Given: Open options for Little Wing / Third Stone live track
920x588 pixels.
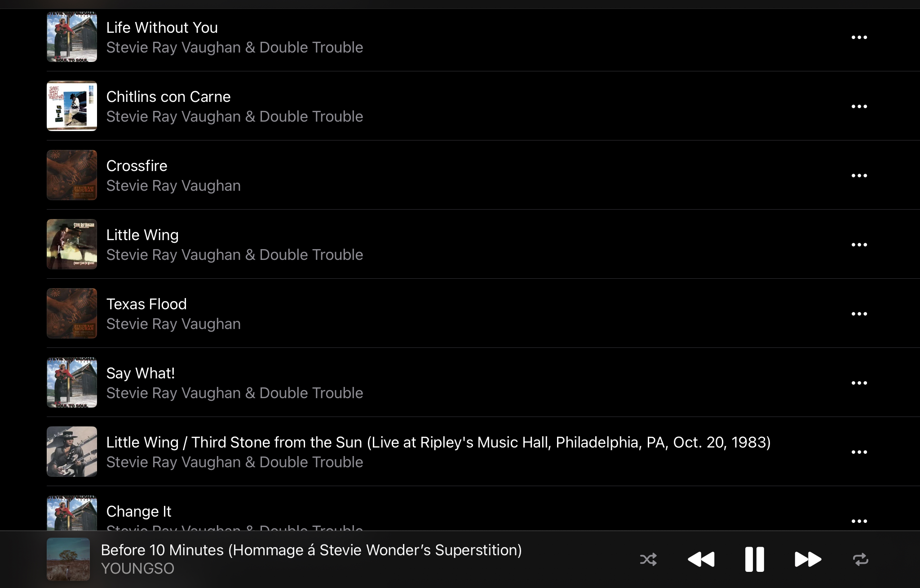Looking at the screenshot, I should [x=859, y=452].
